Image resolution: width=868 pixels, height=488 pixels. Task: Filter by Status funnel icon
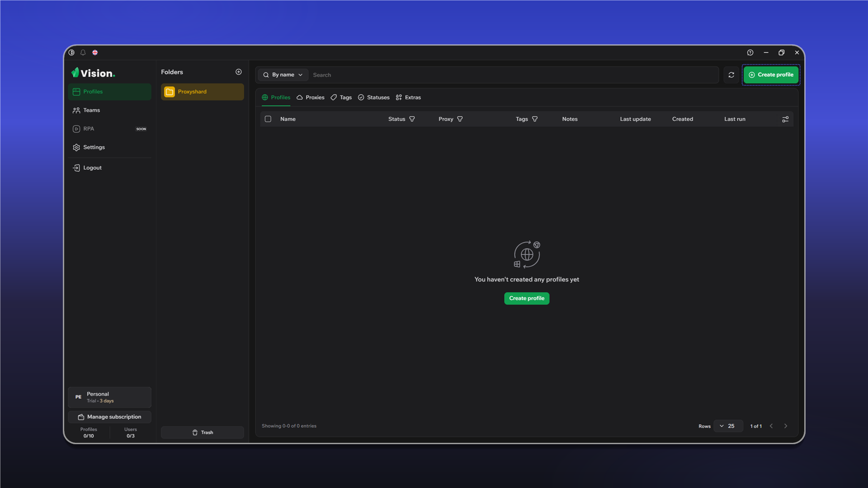[412, 119]
